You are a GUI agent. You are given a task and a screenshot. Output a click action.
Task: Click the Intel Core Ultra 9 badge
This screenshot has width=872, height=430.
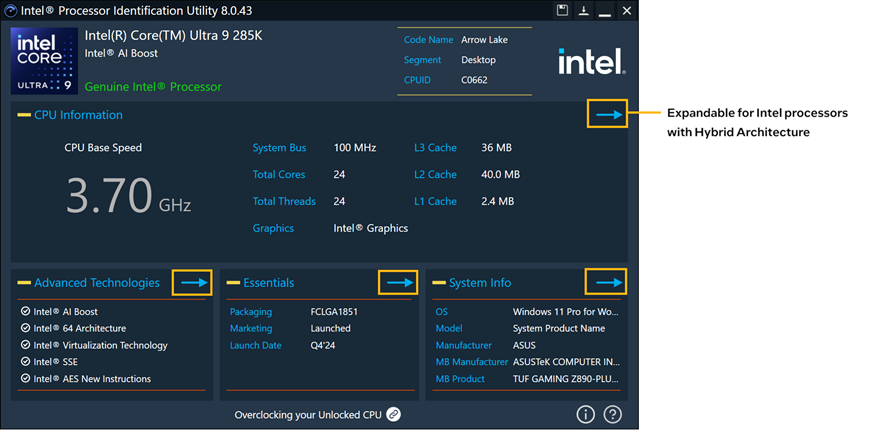[44, 61]
